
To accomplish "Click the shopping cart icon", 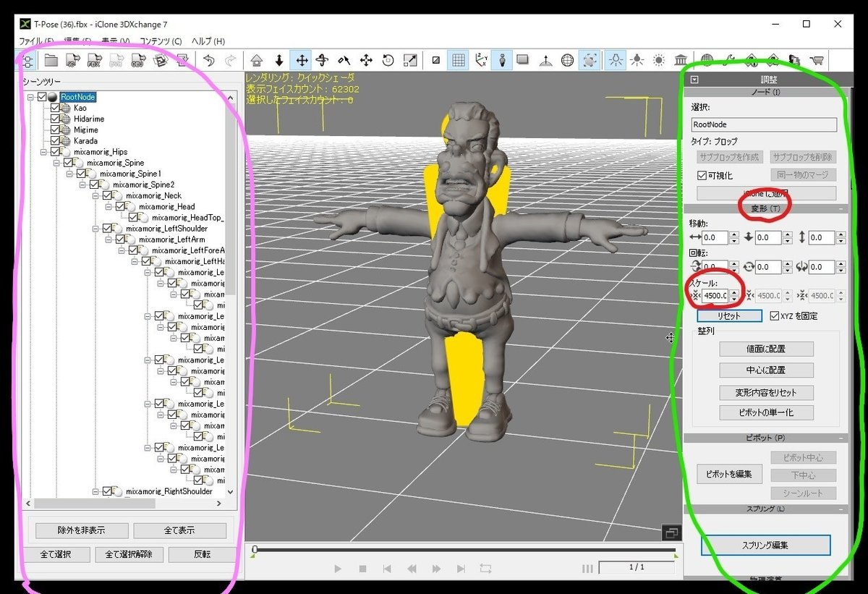I will click(x=817, y=61).
